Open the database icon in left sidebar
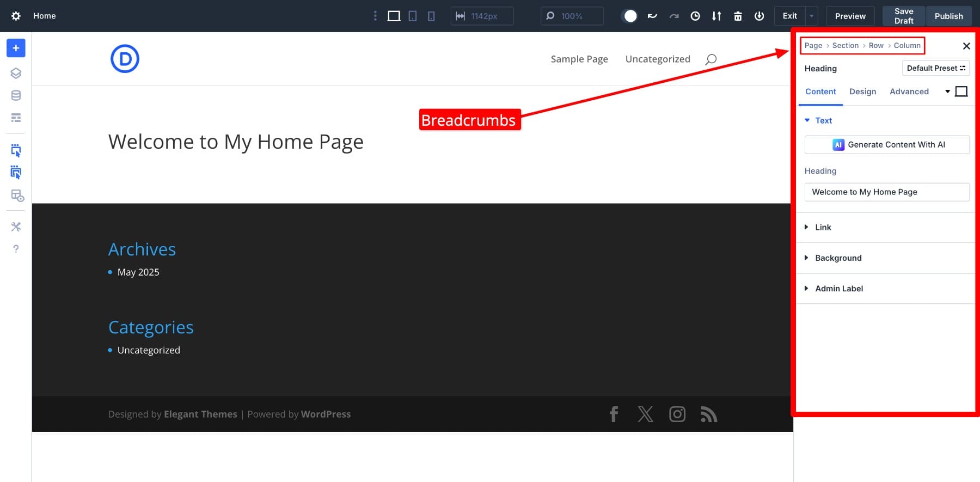 (x=16, y=95)
